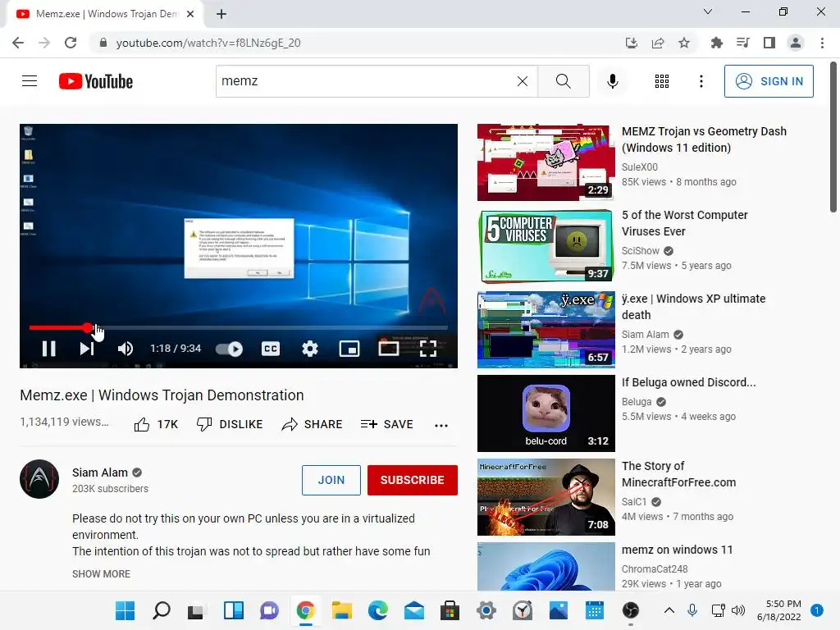Expand description with SHOW MORE
This screenshot has height=630, width=840.
click(101, 573)
